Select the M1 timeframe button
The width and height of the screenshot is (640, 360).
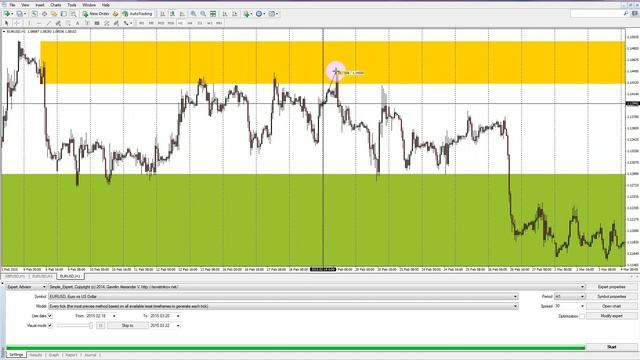coord(141,23)
